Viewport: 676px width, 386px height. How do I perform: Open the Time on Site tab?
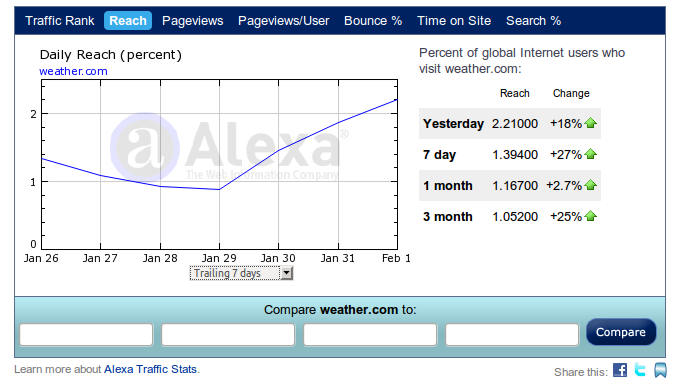(x=454, y=21)
